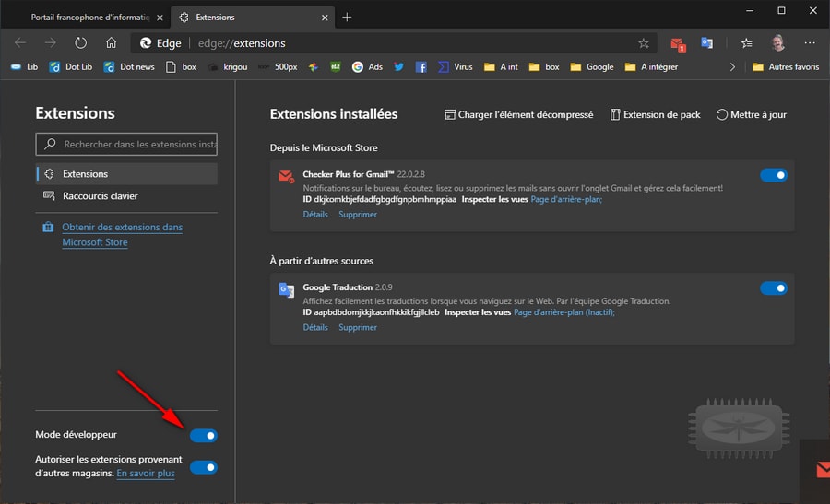Click Charger l'élément décompressé
The image size is (830, 504).
point(518,114)
